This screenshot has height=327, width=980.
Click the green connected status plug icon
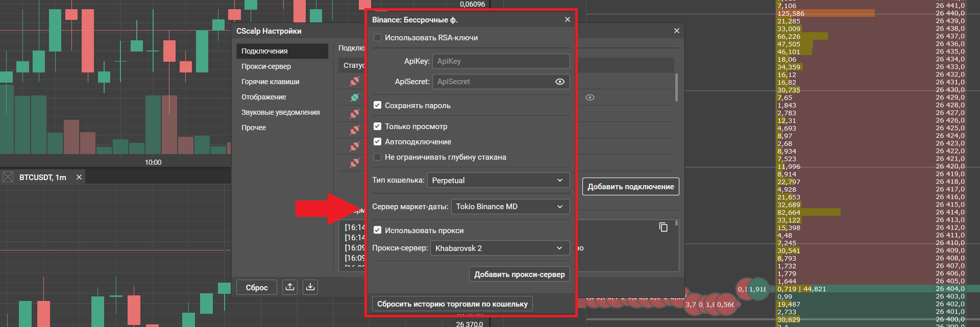[355, 97]
